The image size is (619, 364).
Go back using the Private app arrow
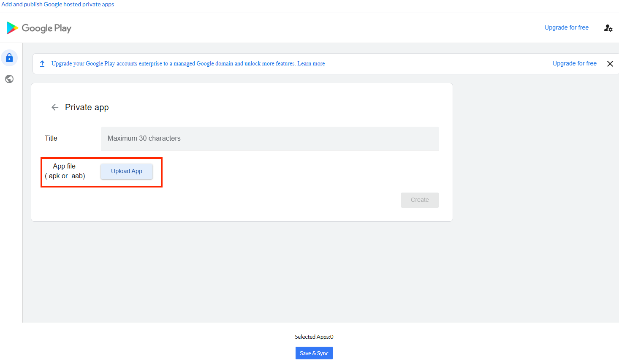pyautogui.click(x=55, y=107)
